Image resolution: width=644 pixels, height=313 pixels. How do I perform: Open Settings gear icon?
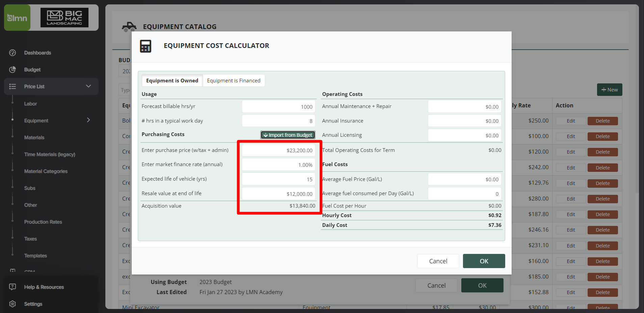[x=12, y=304]
